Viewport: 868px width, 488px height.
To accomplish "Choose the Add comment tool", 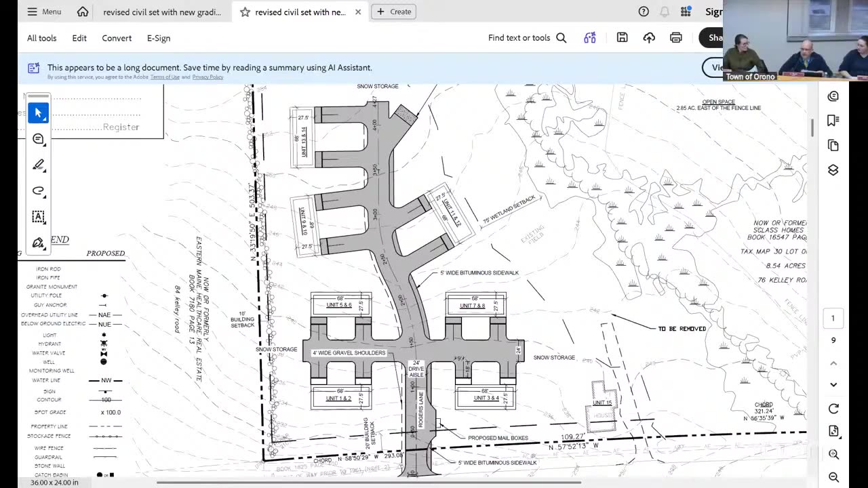I will (x=38, y=139).
